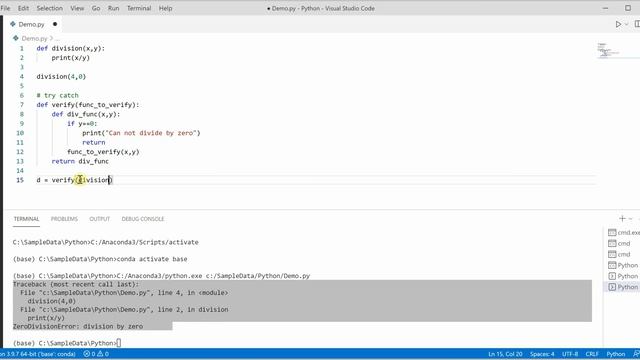Change the UTF-8 encoding setting
The image size is (640, 360).
click(570, 354)
